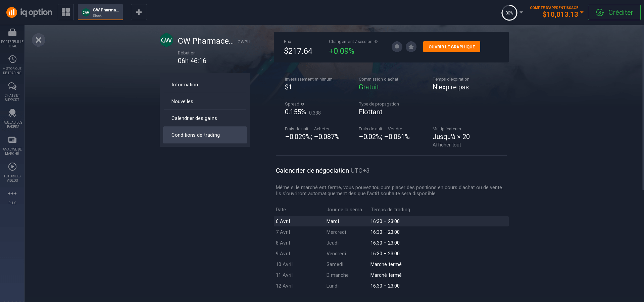The height and width of the screenshot is (302, 644).
Task: Switch to the GW Pharma Stock tab
Action: click(x=100, y=12)
